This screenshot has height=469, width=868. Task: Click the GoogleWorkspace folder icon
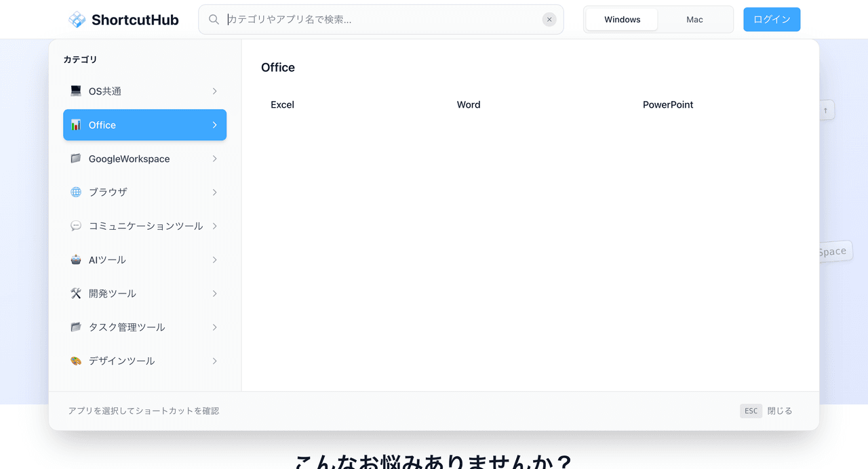pos(76,159)
